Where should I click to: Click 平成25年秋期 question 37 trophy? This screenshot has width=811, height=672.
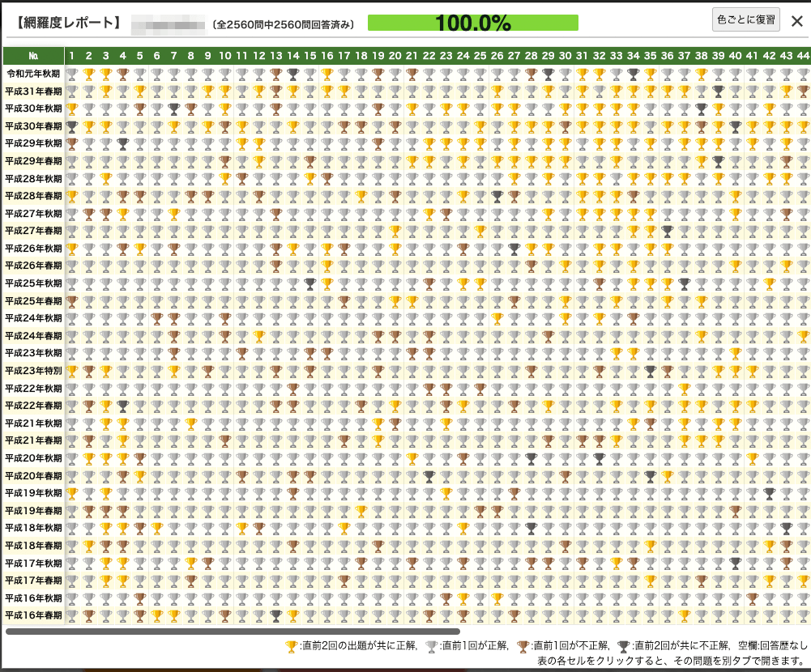[684, 283]
